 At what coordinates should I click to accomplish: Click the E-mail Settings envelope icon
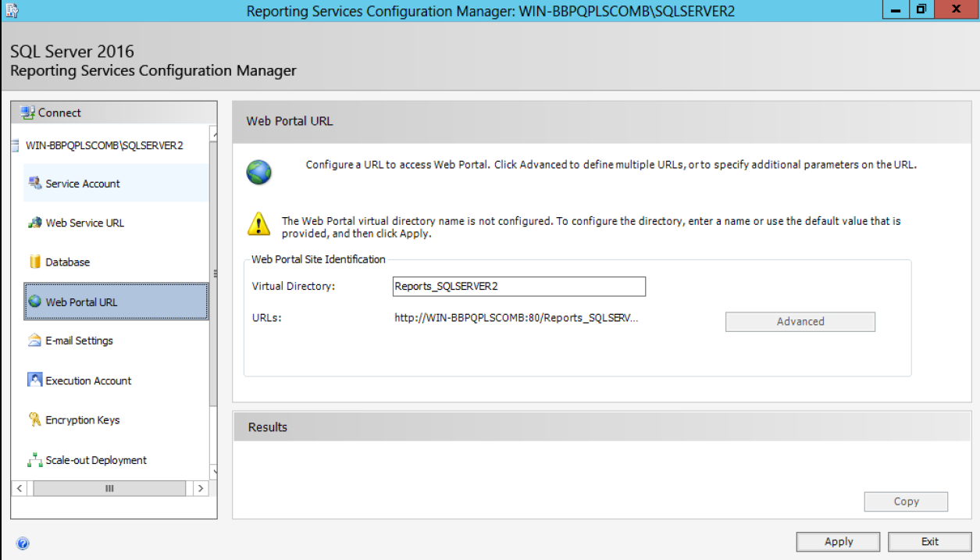[35, 341]
